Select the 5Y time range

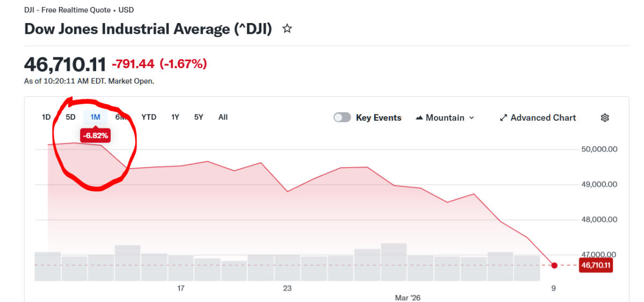click(x=199, y=117)
